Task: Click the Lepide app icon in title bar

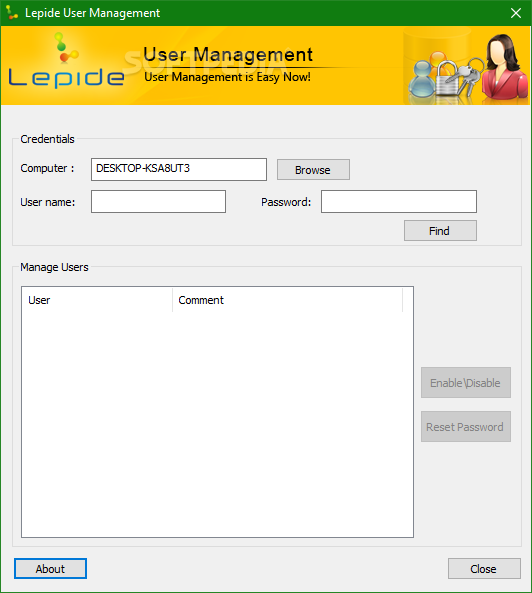Action: point(12,12)
